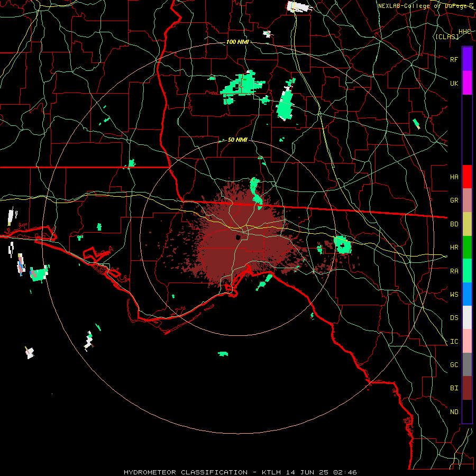Click the HHC product code text
This screenshot has height=476, width=476.
click(x=465, y=32)
